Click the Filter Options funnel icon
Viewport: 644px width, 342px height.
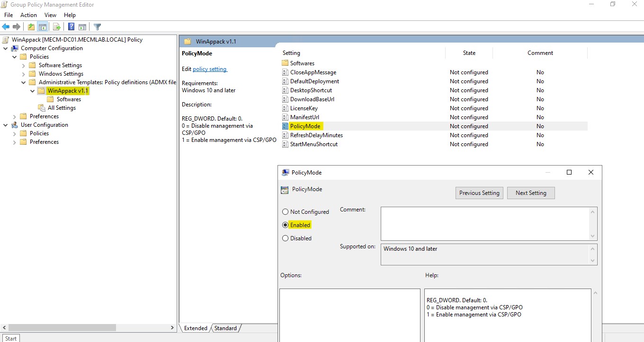(98, 26)
